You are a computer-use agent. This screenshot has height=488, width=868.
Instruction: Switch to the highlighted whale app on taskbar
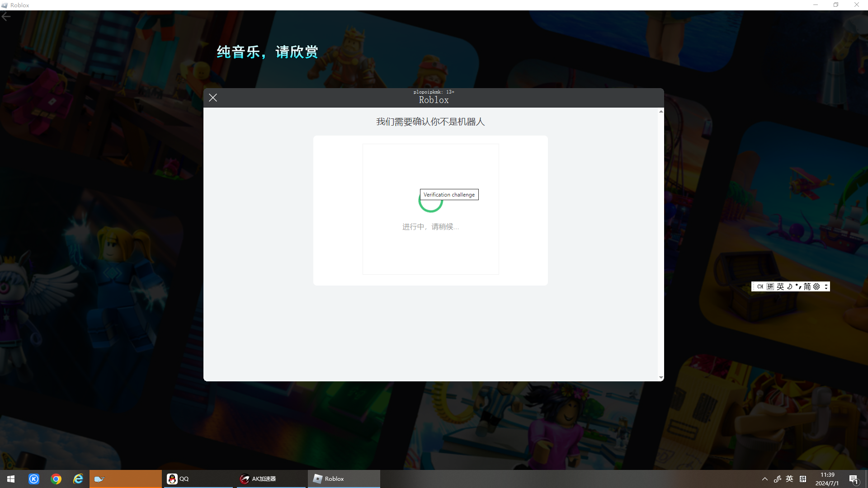coord(125,479)
